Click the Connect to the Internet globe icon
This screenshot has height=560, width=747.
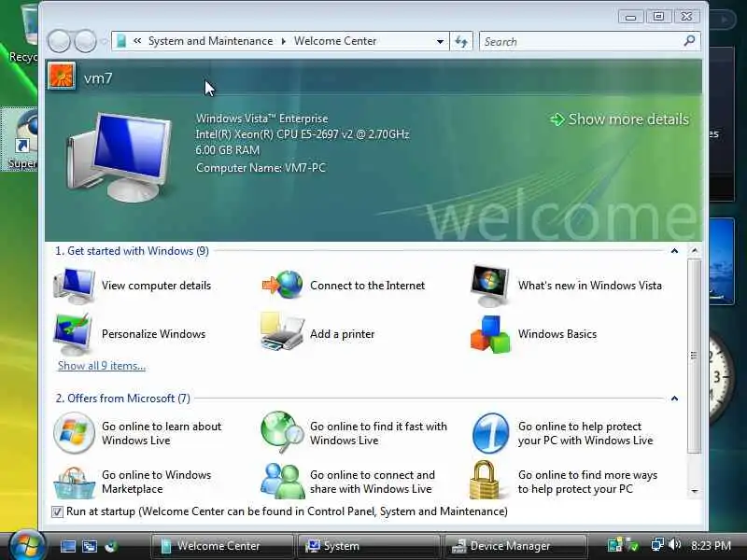point(283,285)
